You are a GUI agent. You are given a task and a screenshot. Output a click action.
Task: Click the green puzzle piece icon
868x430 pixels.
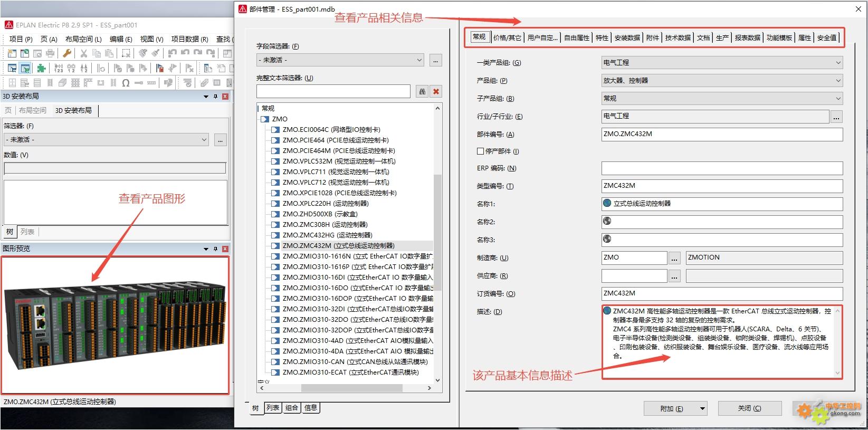[41, 68]
